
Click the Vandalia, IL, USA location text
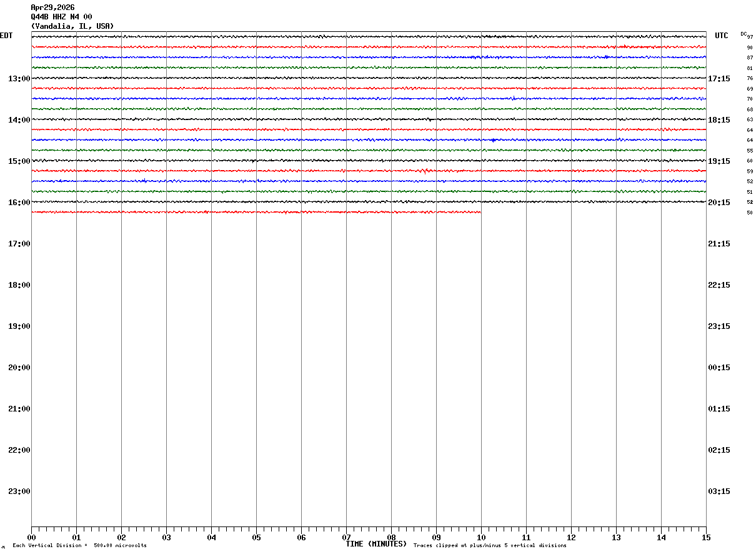coord(72,26)
